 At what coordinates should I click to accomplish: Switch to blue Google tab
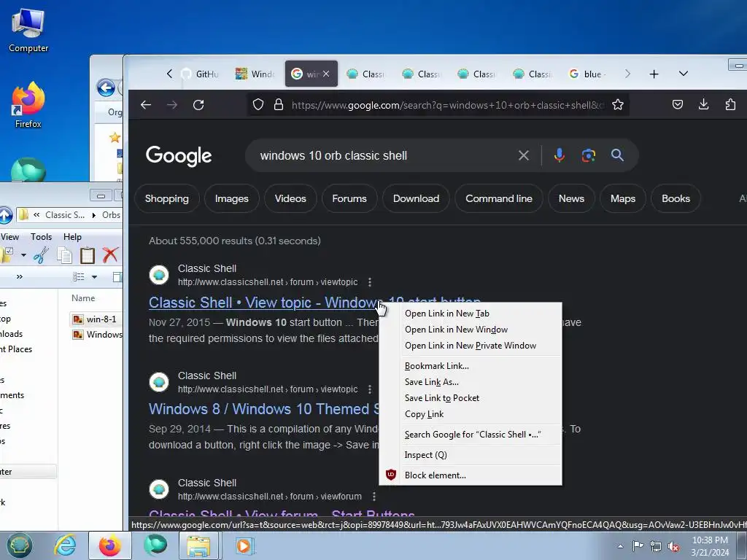[589, 74]
